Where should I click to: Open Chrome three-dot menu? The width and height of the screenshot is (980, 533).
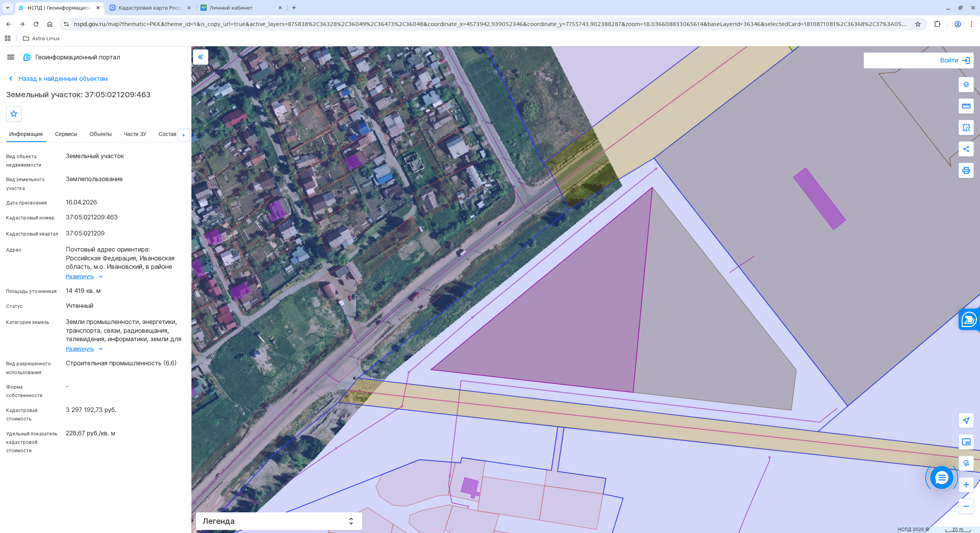tap(972, 24)
